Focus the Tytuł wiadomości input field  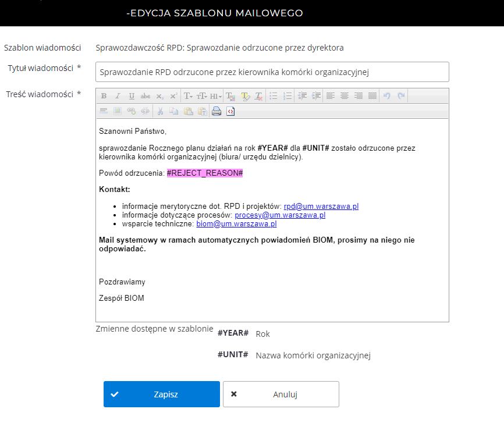point(272,72)
